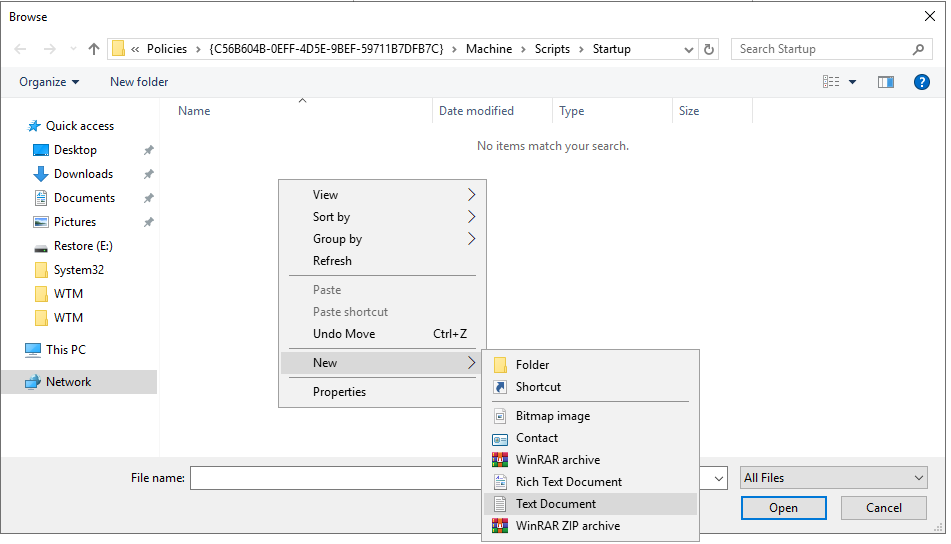Click the Desktop pin icon
The image size is (951, 544).
[149, 150]
